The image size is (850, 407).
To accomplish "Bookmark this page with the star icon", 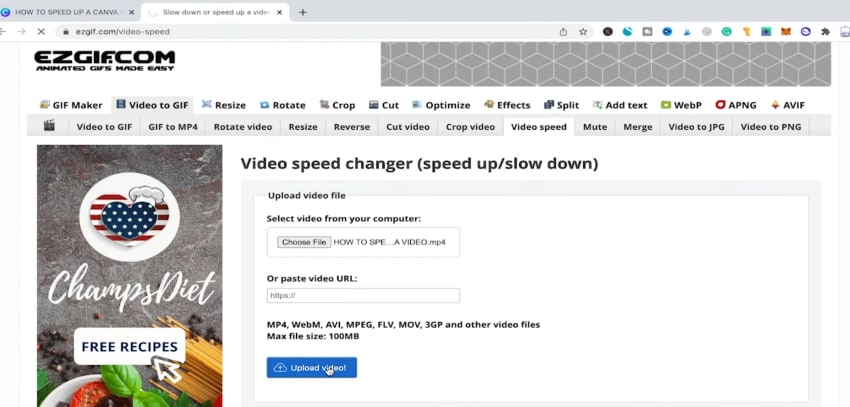I will tap(583, 31).
